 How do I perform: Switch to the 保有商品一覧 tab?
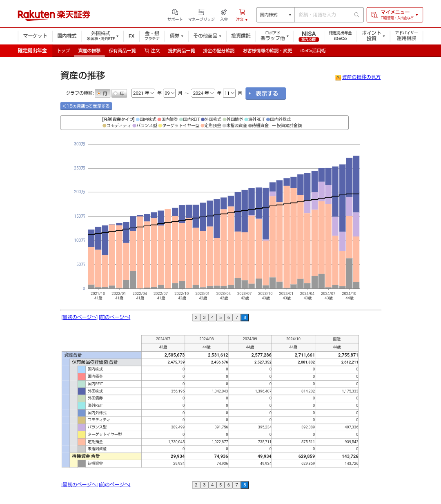click(122, 51)
